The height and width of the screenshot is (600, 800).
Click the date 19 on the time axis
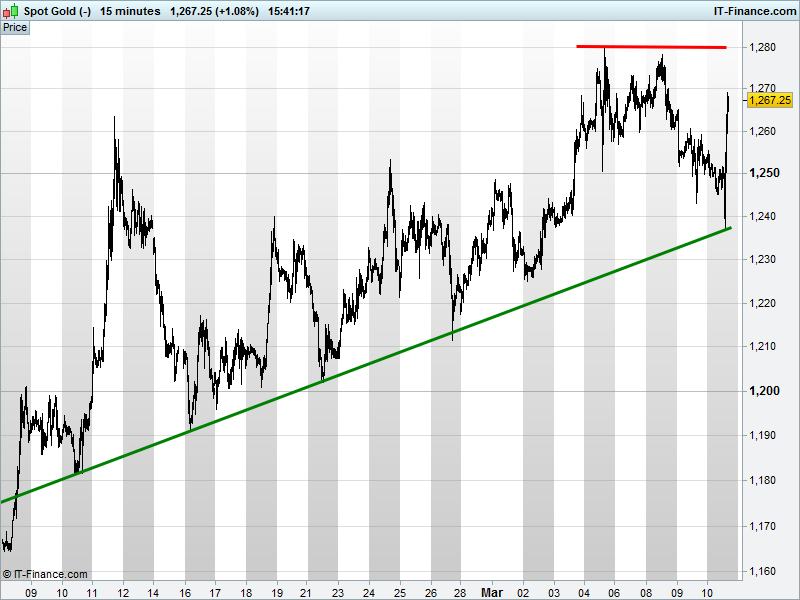coord(277,593)
